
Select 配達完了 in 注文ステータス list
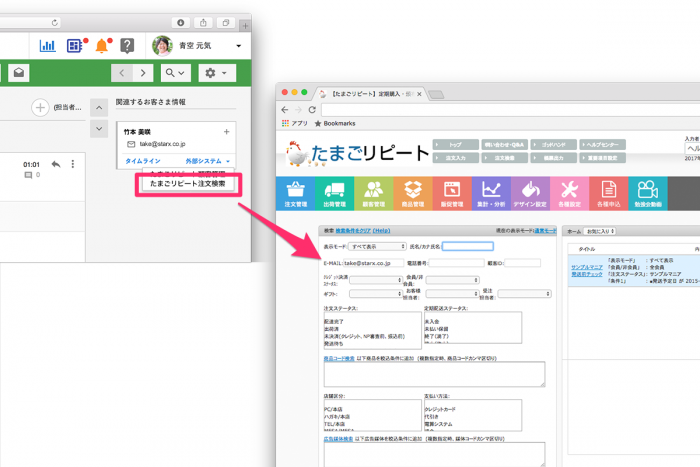coord(334,321)
